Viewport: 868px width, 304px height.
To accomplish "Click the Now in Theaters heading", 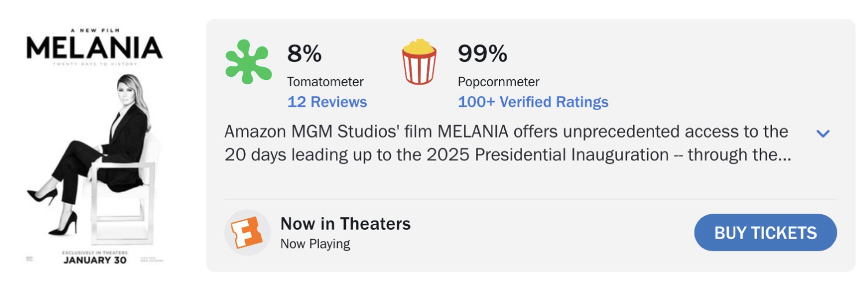I will click(x=345, y=224).
